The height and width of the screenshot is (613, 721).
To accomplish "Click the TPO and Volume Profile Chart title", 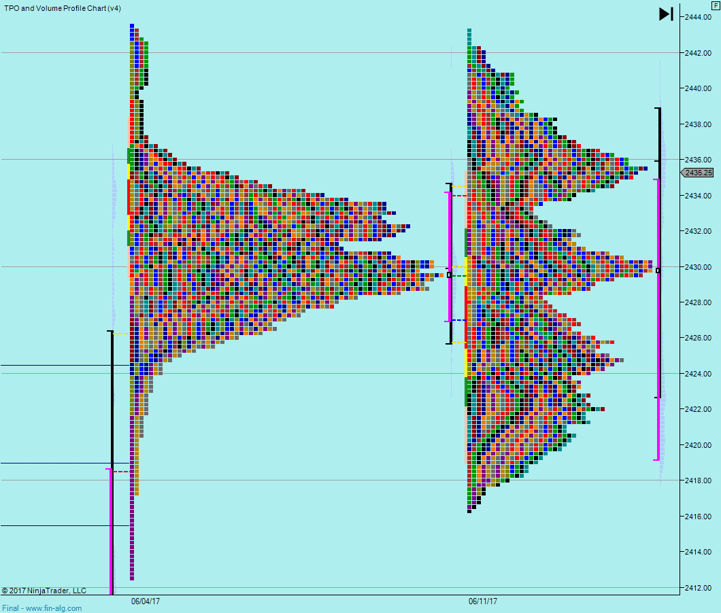I will click(x=62, y=8).
